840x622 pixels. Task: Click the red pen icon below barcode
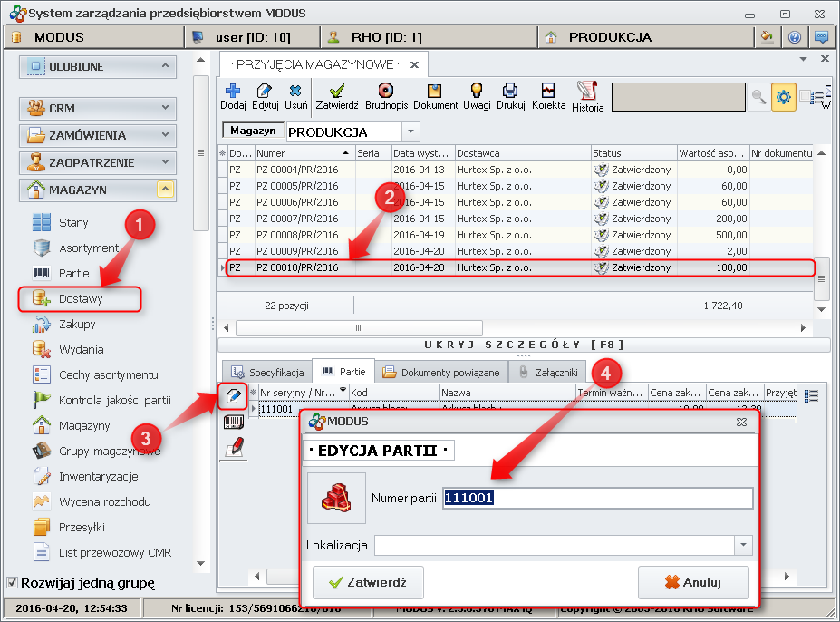point(234,448)
